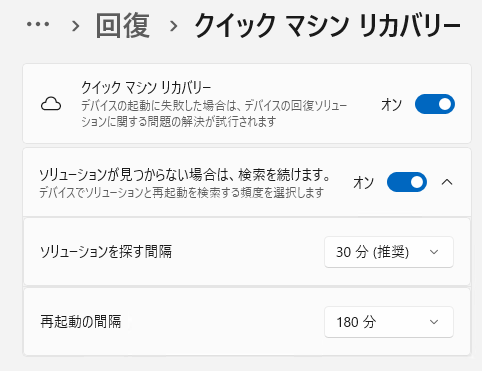Image resolution: width=482 pixels, height=371 pixels.
Task: Click the cloud icon for クイック マシン リカバリー
Action: pyautogui.click(x=51, y=104)
